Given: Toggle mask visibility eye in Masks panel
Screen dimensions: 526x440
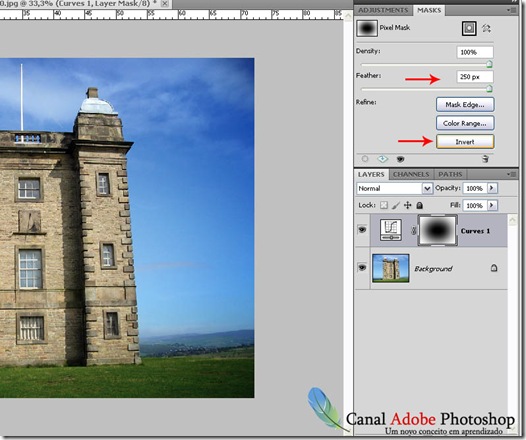Looking at the screenshot, I should [x=400, y=159].
